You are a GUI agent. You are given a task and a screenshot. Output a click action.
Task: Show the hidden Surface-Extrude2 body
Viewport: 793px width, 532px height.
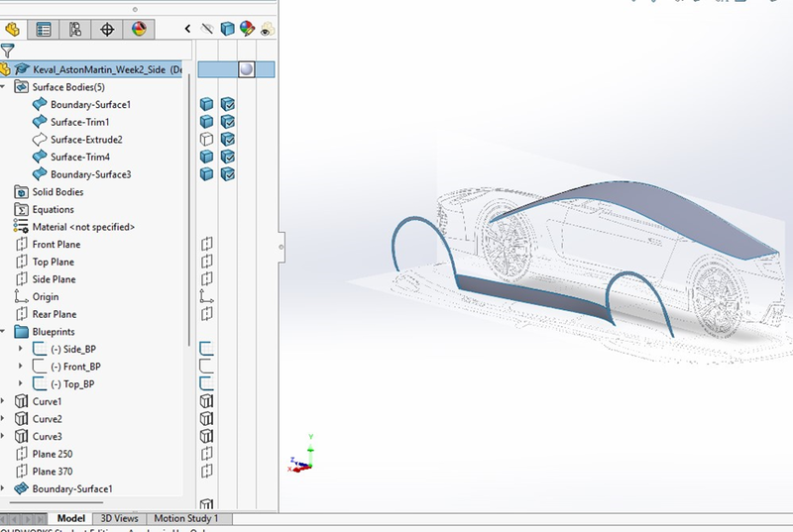point(206,139)
